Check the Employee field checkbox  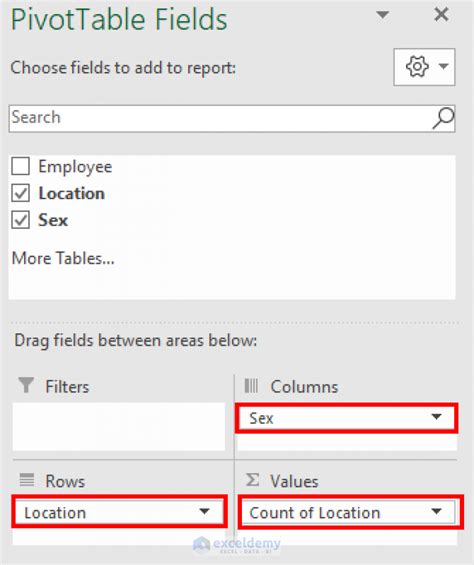[21, 166]
